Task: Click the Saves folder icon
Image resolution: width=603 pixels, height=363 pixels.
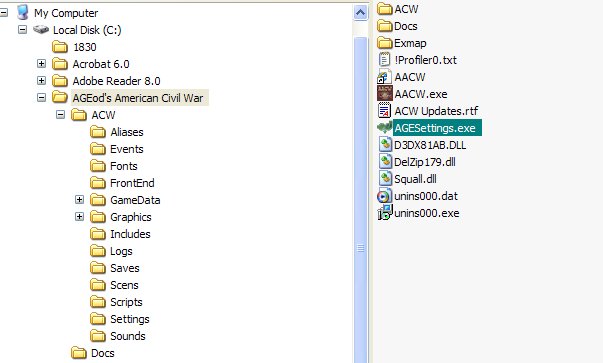Action: (98, 268)
